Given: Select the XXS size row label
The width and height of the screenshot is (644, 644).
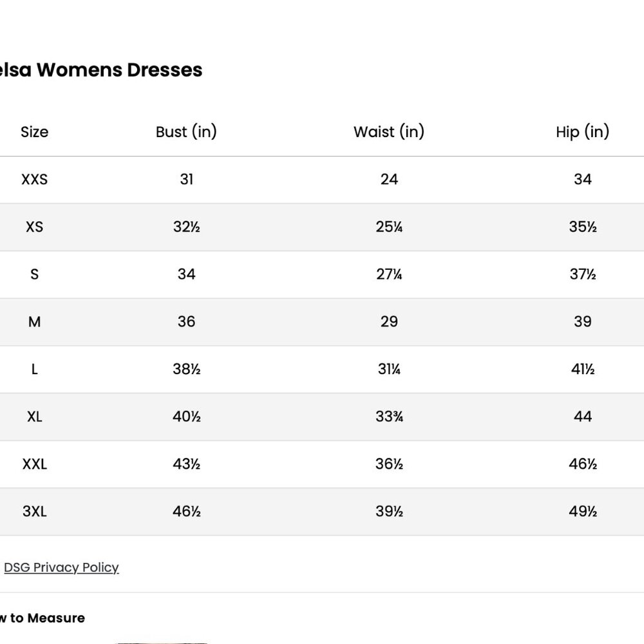Looking at the screenshot, I should (x=35, y=180).
